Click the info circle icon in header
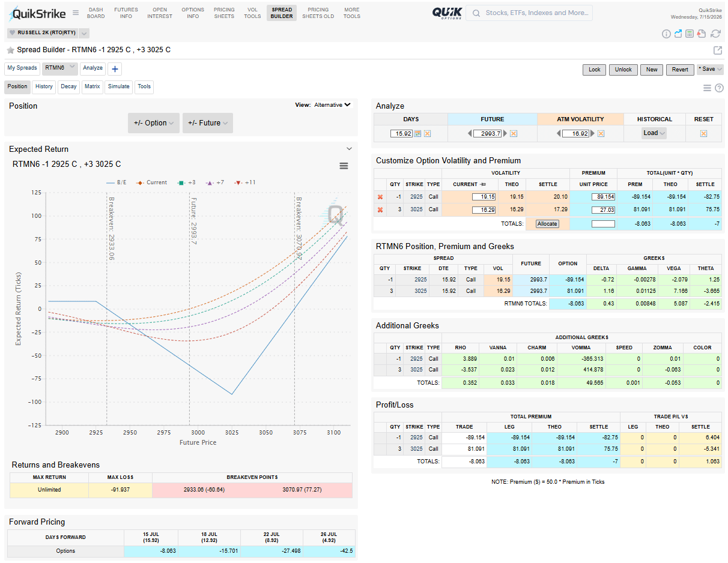This screenshot has height=563, width=728. click(666, 34)
